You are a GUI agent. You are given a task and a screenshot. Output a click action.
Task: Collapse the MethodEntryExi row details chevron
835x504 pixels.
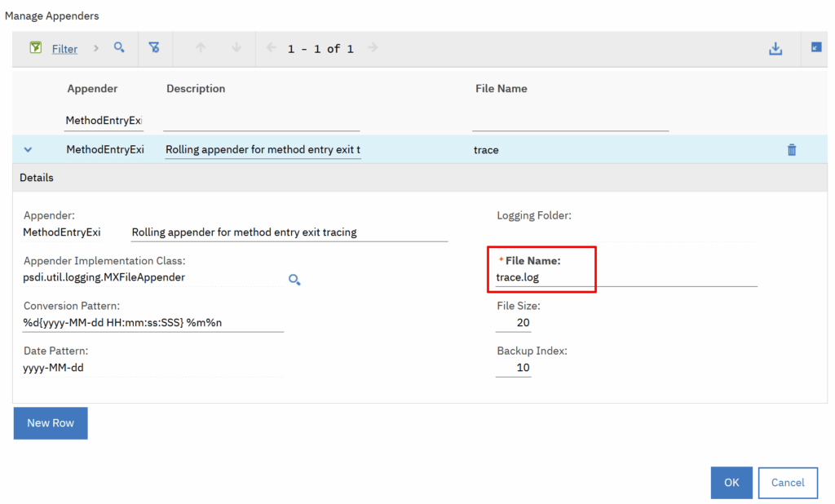[28, 150]
